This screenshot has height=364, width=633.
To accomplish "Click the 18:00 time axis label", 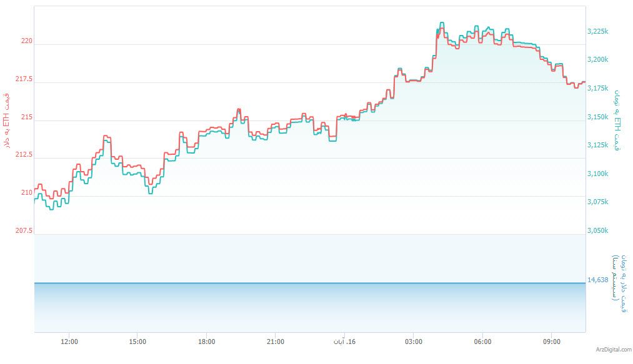I will pyautogui.click(x=207, y=342).
